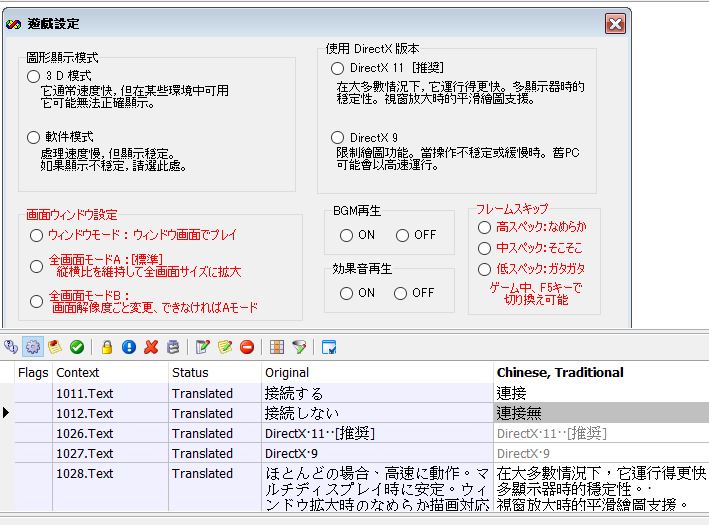
Task: Select 高スペック:なめらか frame skip option
Action: pyautogui.click(x=484, y=227)
